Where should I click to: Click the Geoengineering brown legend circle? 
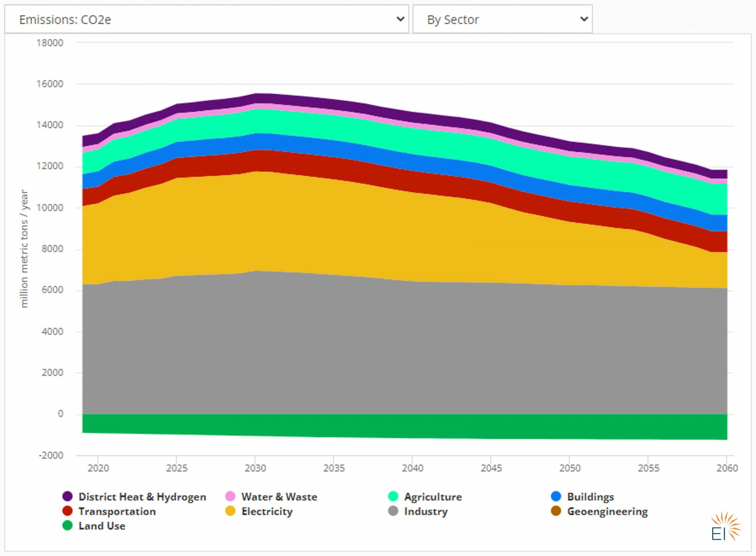(556, 511)
